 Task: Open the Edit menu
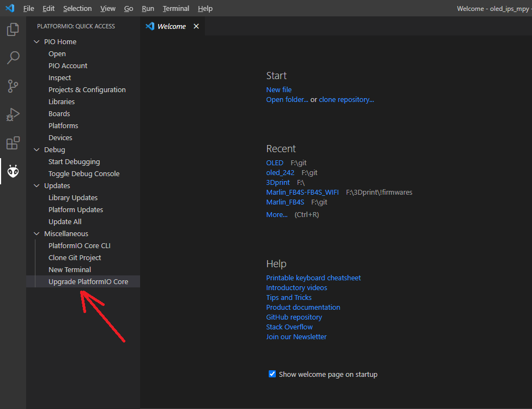pyautogui.click(x=49, y=9)
